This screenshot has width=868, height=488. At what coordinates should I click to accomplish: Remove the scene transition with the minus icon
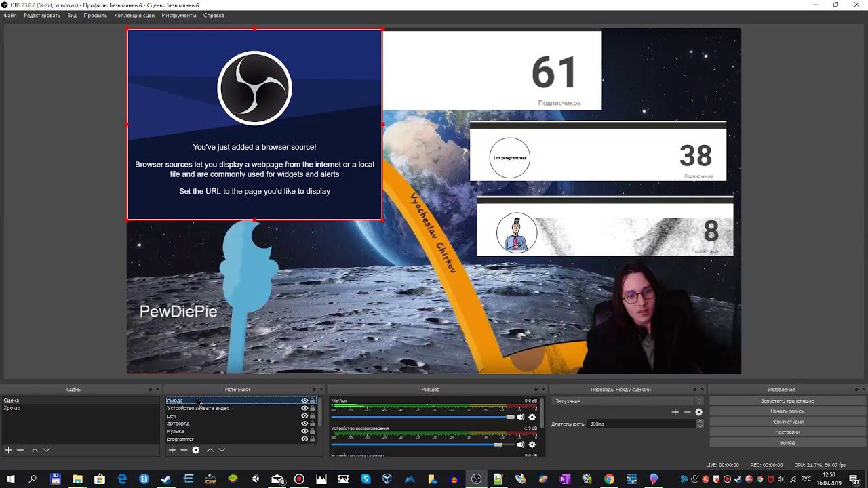[687, 412]
